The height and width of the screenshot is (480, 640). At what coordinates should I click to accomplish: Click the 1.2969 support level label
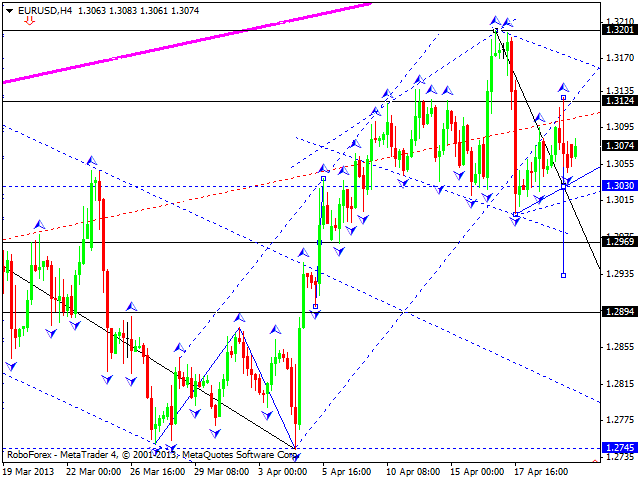click(620, 242)
